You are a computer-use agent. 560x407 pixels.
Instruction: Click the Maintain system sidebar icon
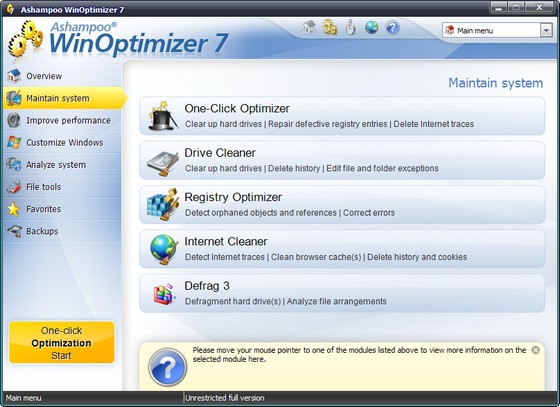14,98
